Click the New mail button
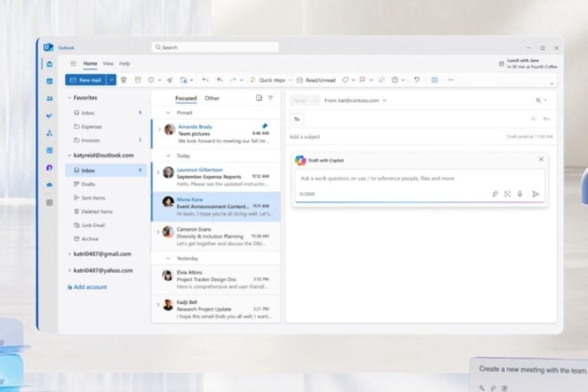This screenshot has width=588, height=392. coord(86,80)
